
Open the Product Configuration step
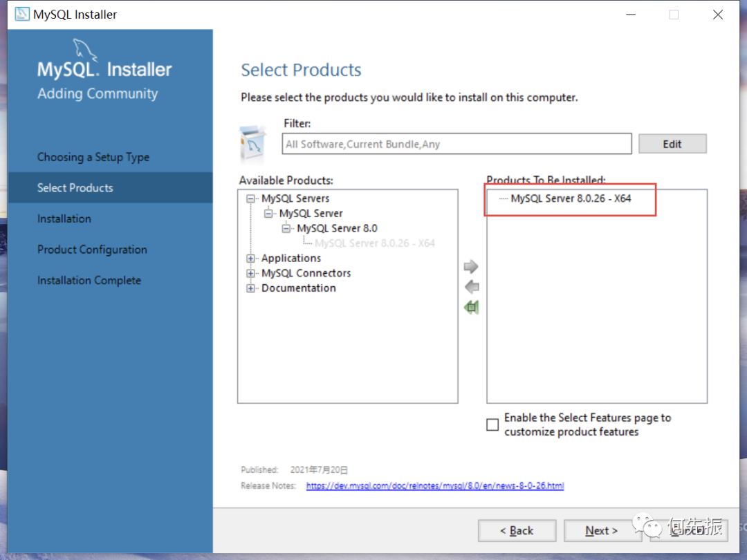(93, 250)
